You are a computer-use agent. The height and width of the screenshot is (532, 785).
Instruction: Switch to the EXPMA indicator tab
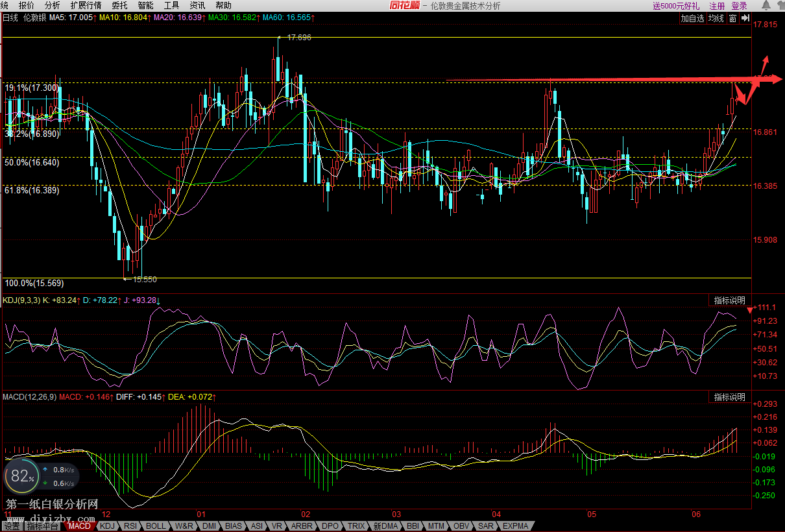[516, 526]
